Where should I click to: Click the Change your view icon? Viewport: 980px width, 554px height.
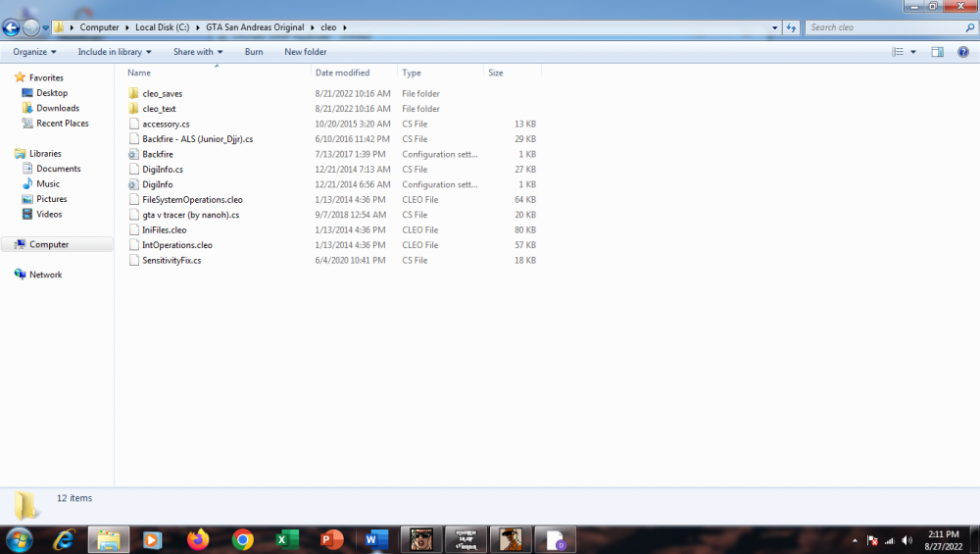point(898,52)
